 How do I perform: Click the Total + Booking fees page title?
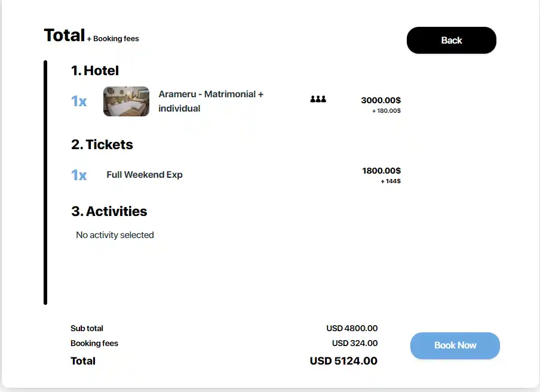pyautogui.click(x=91, y=36)
